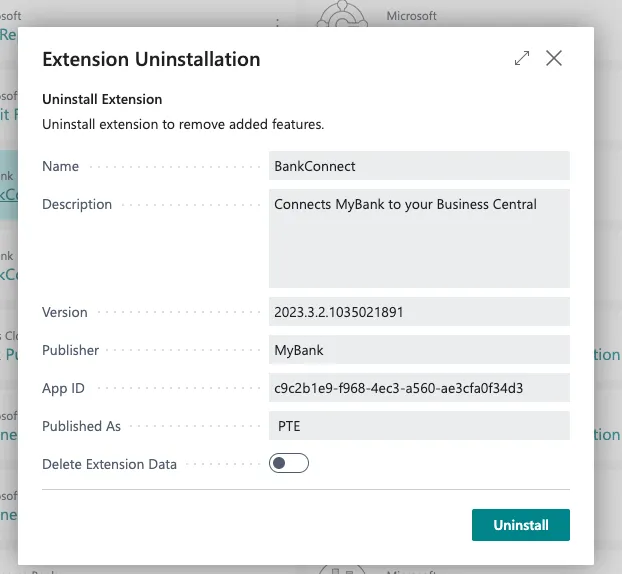Select the App ID field value

[x=419, y=388]
